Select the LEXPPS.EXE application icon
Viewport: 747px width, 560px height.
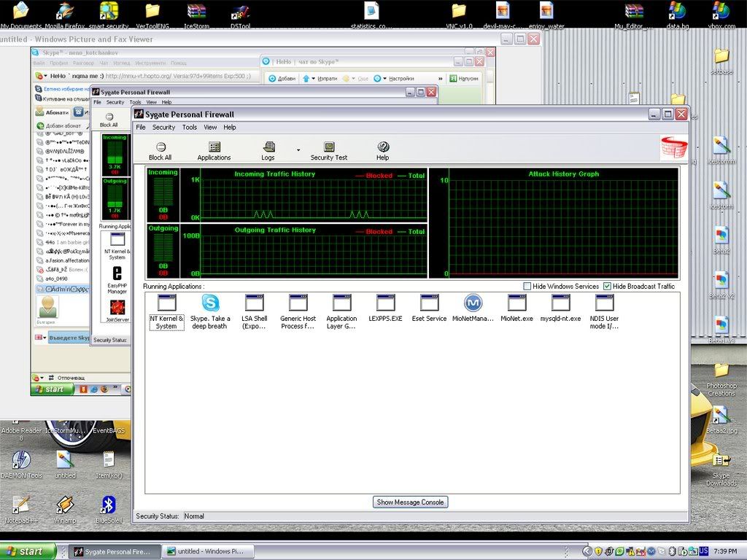pos(385,308)
